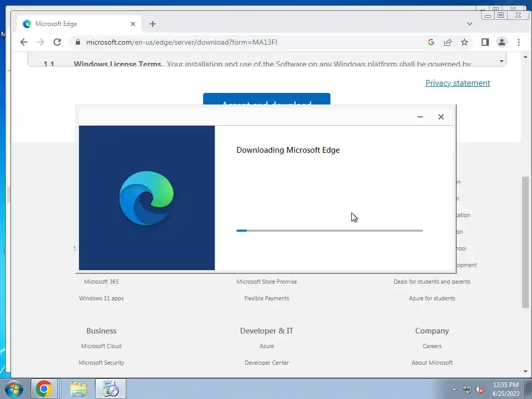Close the Edge installer dialog
The height and width of the screenshot is (399, 532).
coord(441,117)
